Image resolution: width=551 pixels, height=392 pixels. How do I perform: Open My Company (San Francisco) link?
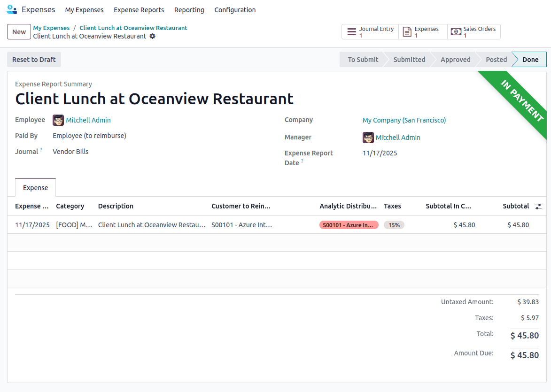404,120
